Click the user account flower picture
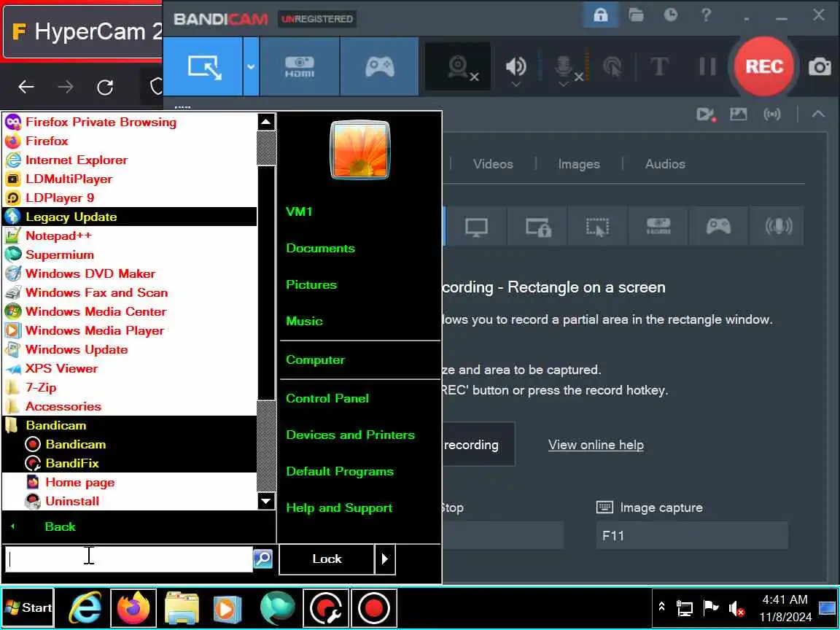 (x=360, y=150)
